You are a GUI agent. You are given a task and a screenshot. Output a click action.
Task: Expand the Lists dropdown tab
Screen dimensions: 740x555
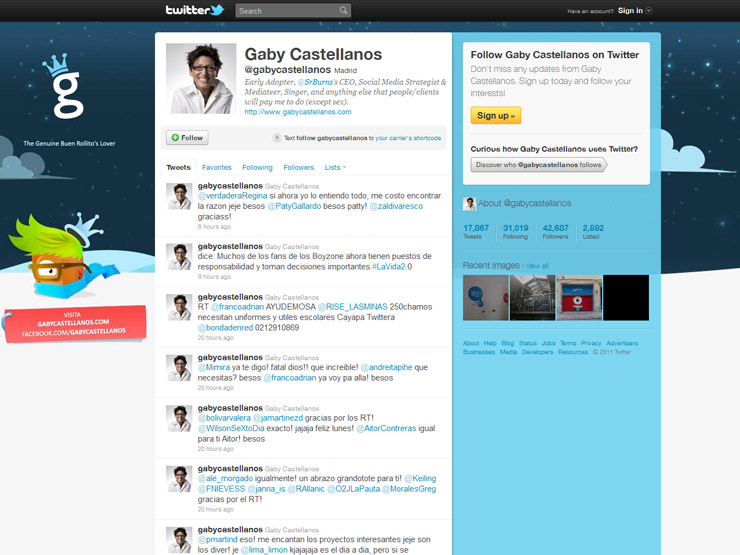click(x=335, y=168)
